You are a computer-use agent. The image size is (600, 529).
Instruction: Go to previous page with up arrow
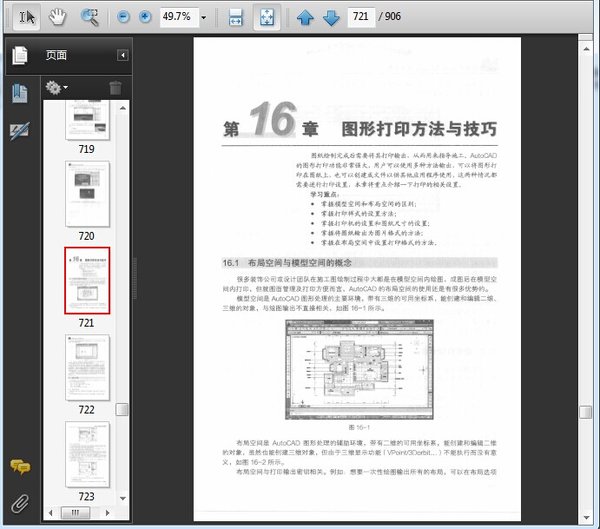306,18
